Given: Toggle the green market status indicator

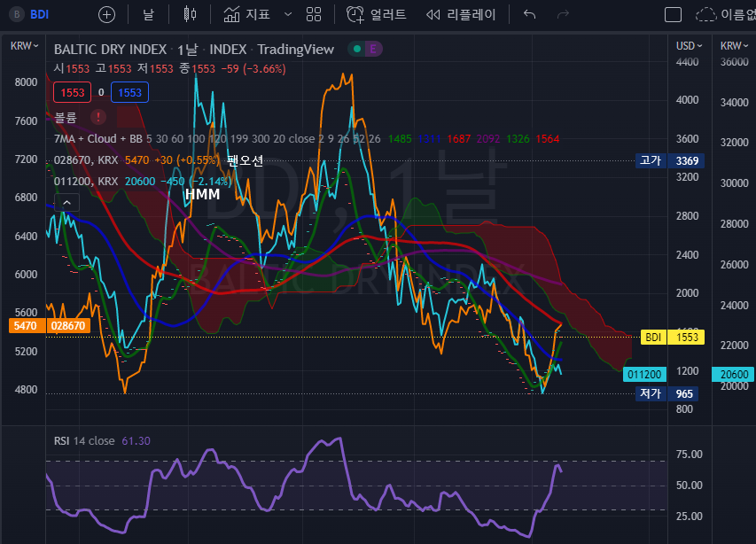Looking at the screenshot, I should tap(356, 49).
